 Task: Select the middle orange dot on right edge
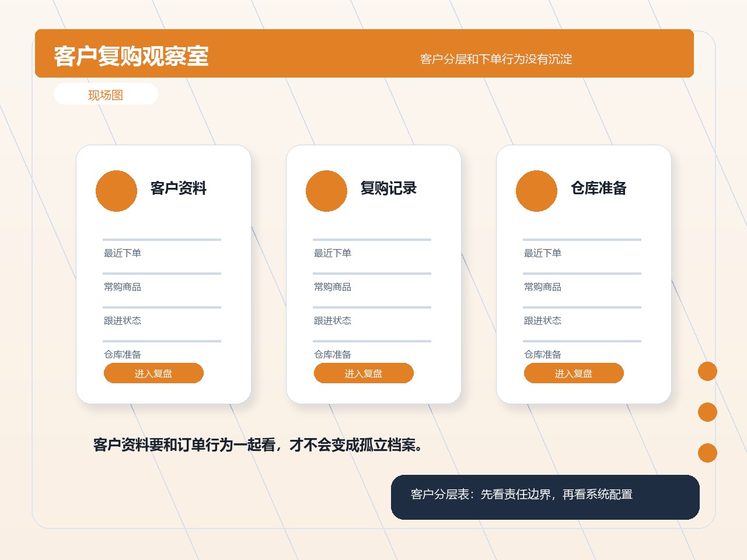point(707,412)
